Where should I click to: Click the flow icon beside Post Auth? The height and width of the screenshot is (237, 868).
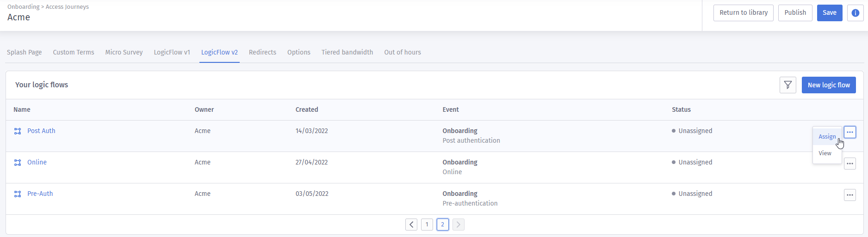tap(18, 131)
